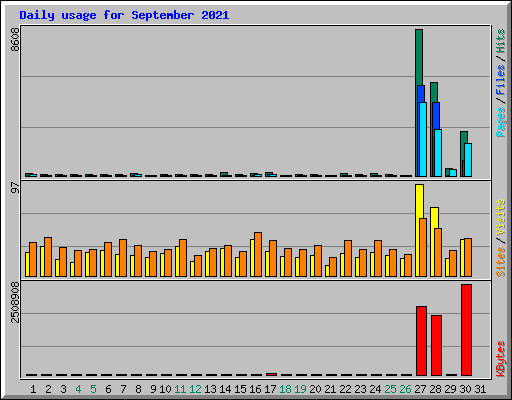Click the orange Sites bar for day 11
This screenshot has width=512, height=400.
coord(183,258)
